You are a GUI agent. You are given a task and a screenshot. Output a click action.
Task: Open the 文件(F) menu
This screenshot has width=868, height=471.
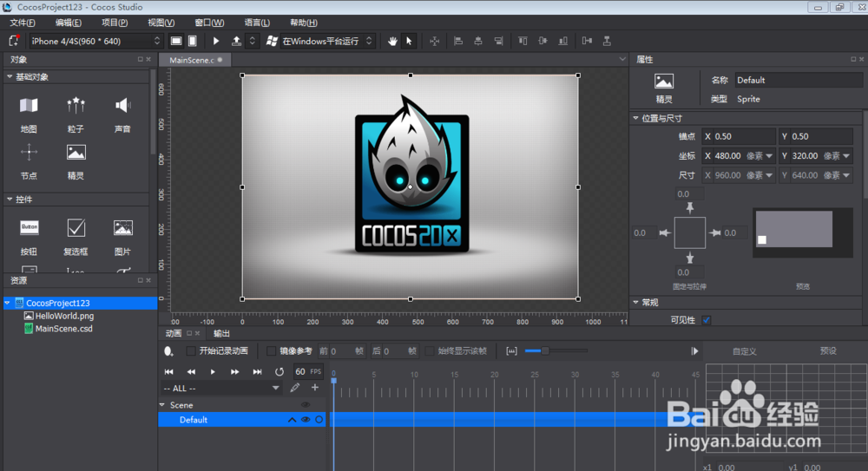click(x=23, y=23)
